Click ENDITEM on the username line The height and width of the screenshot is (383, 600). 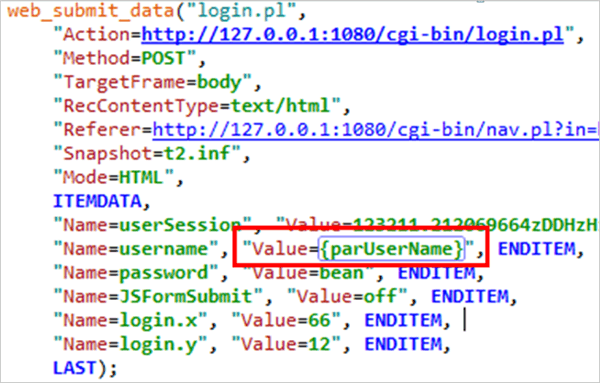click(536, 249)
